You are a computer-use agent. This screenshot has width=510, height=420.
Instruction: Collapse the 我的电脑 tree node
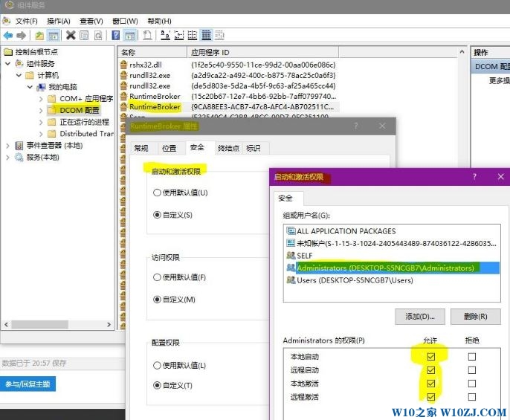[30, 87]
